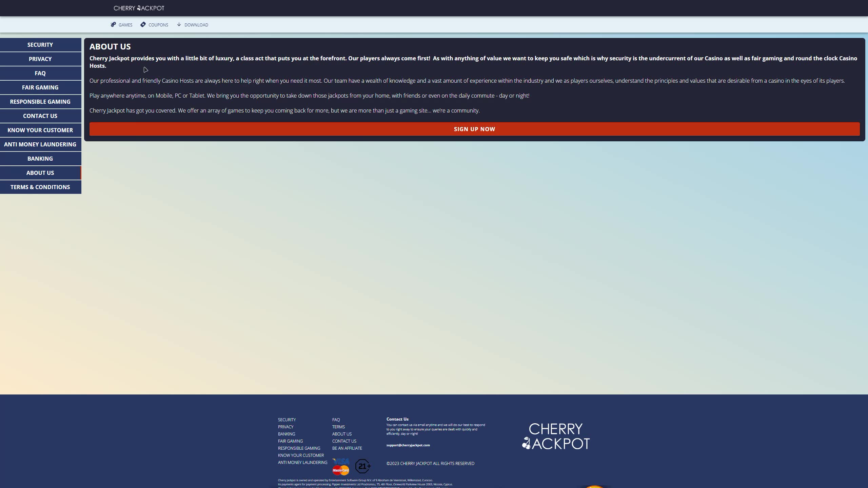Open Terms & Conditions in sidebar
The width and height of the screenshot is (868, 488).
tap(40, 187)
